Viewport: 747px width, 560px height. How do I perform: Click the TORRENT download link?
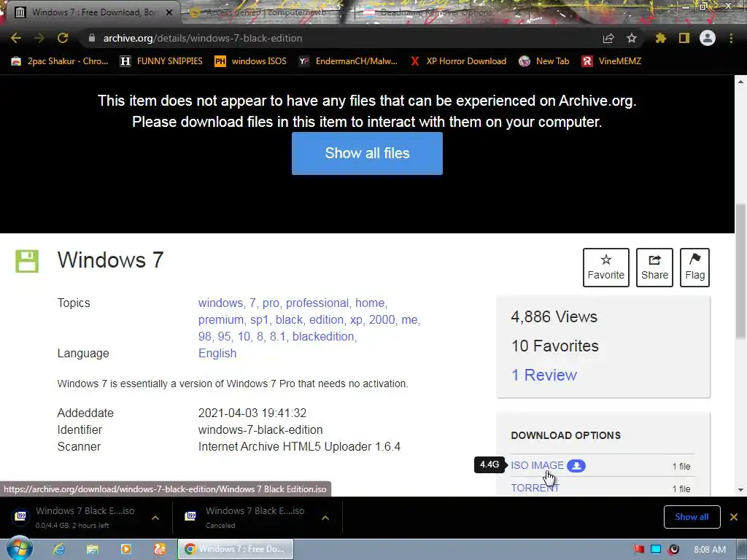click(535, 488)
